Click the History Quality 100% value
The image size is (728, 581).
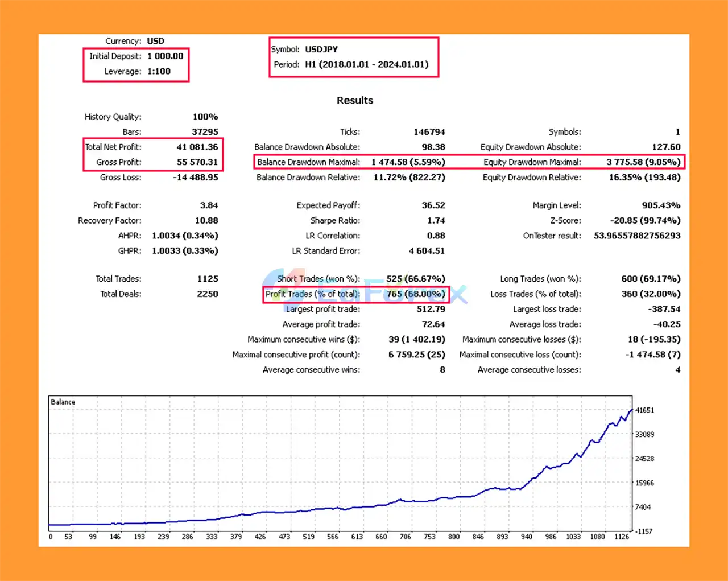tap(205, 116)
